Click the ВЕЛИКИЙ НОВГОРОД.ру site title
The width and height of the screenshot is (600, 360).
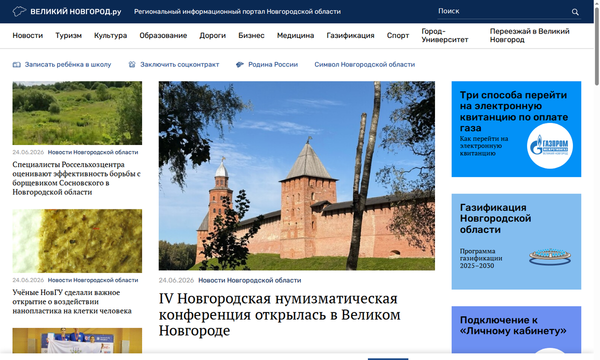(x=76, y=11)
